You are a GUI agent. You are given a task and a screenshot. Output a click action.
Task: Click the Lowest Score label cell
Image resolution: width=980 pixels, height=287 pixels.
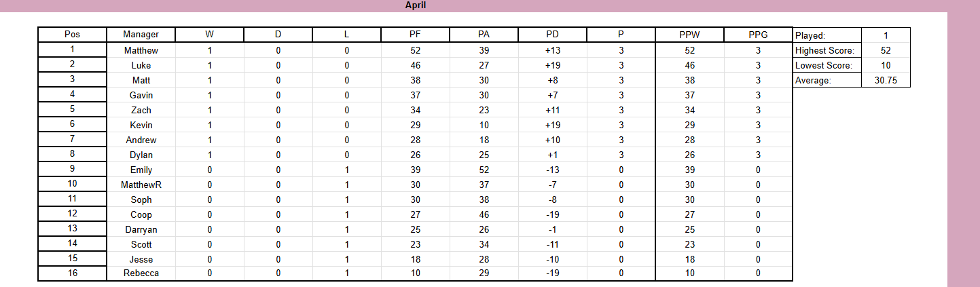[827, 65]
